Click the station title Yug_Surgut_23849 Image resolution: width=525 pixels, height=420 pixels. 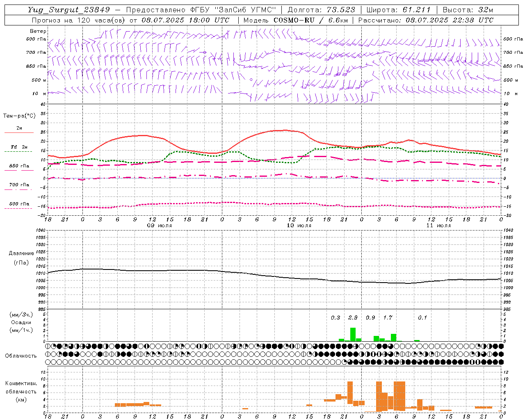69,10
